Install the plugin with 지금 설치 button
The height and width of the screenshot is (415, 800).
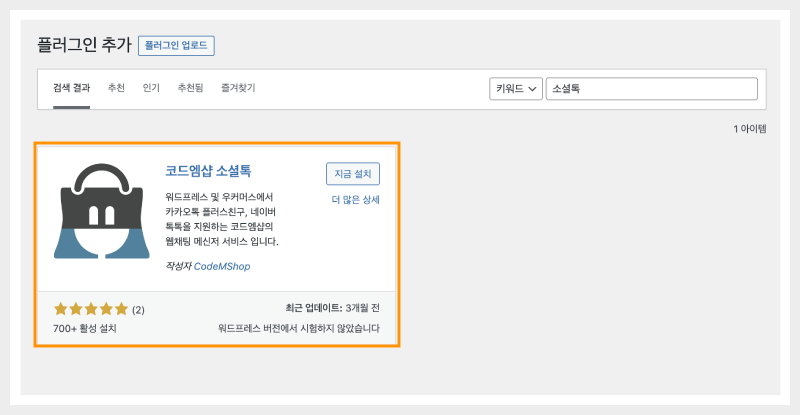pos(353,174)
